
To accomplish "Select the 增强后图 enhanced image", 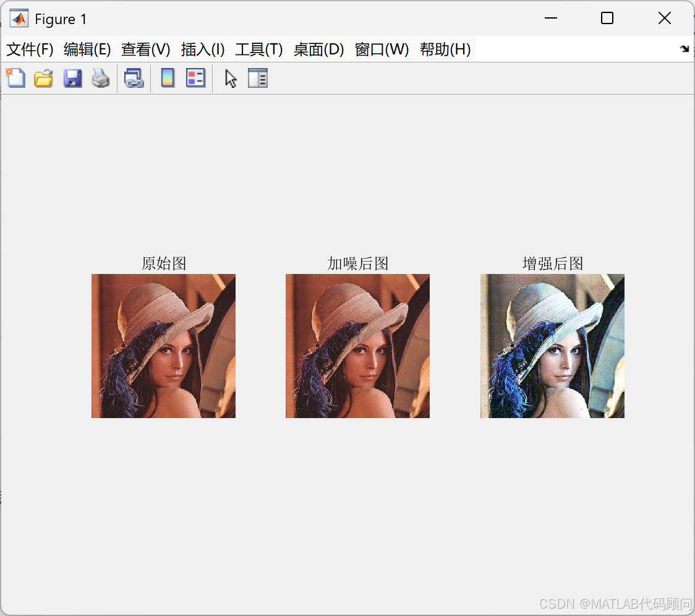I will tap(552, 346).
